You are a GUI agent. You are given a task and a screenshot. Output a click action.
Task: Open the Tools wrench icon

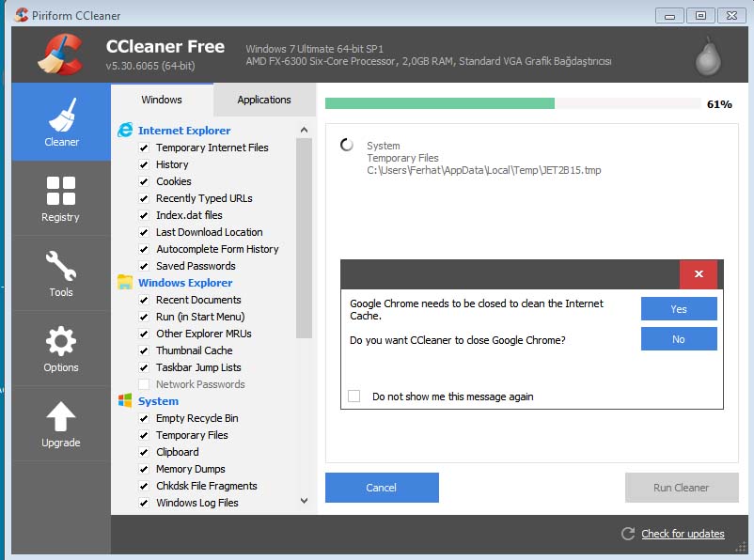point(61,266)
